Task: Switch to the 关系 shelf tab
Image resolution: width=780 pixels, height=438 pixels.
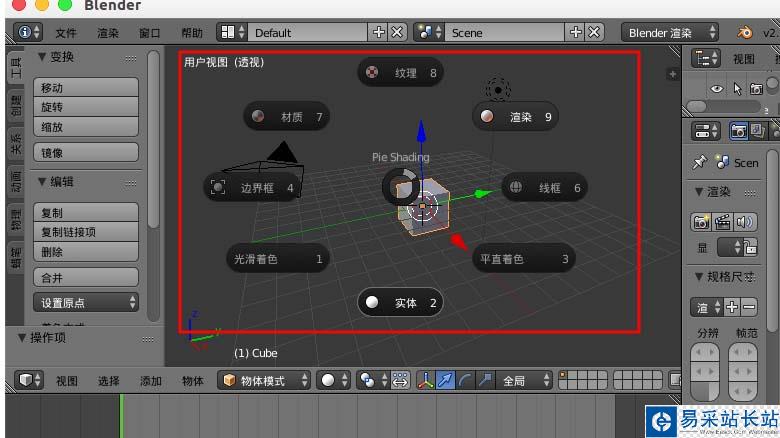Action: coord(16,143)
